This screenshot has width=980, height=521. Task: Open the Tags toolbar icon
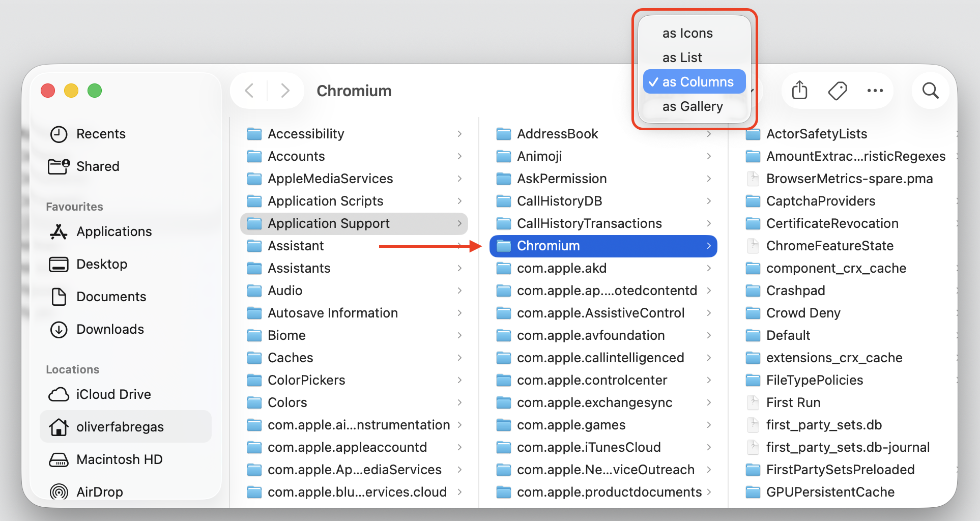837,91
